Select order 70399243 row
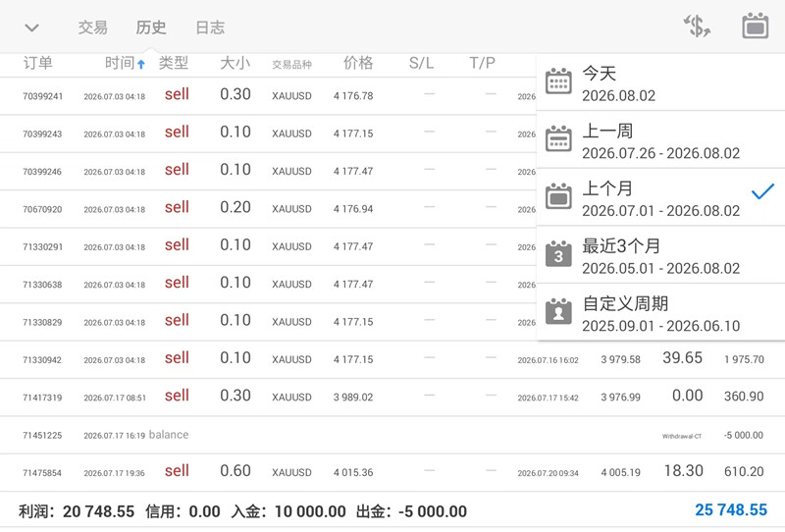Screen dimensions: 785x532 pos(268,133)
